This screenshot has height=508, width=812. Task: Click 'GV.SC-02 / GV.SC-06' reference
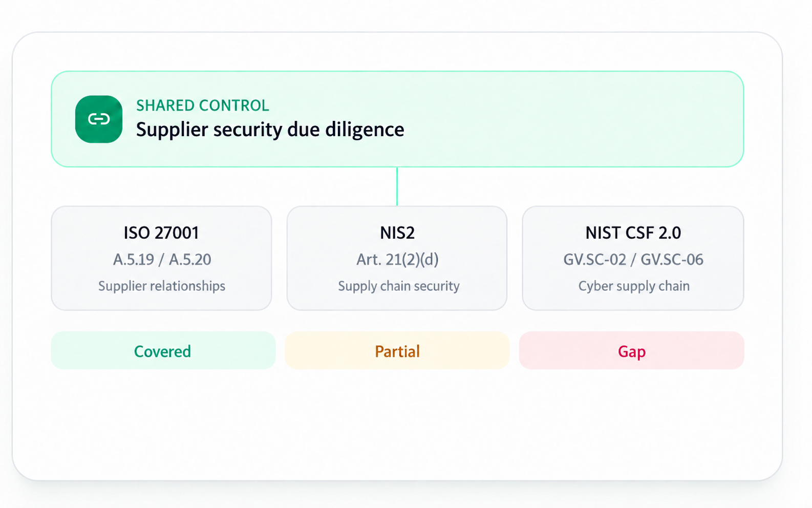(x=633, y=260)
